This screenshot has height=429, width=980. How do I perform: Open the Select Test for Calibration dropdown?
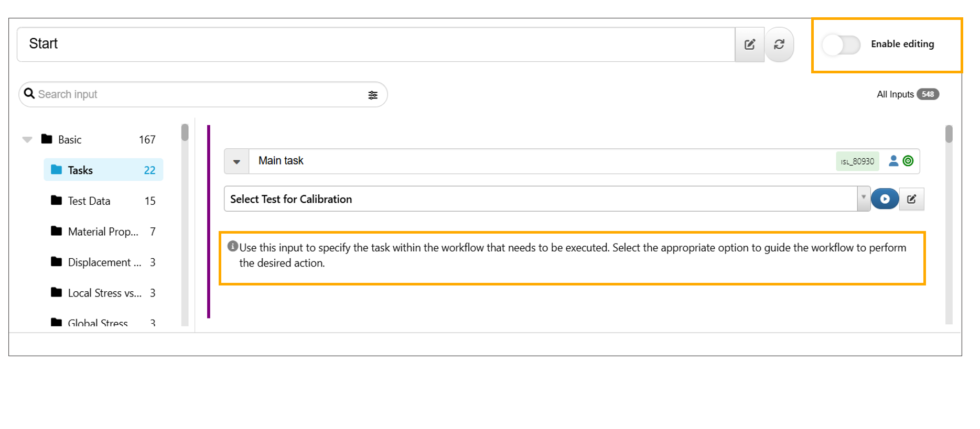863,199
